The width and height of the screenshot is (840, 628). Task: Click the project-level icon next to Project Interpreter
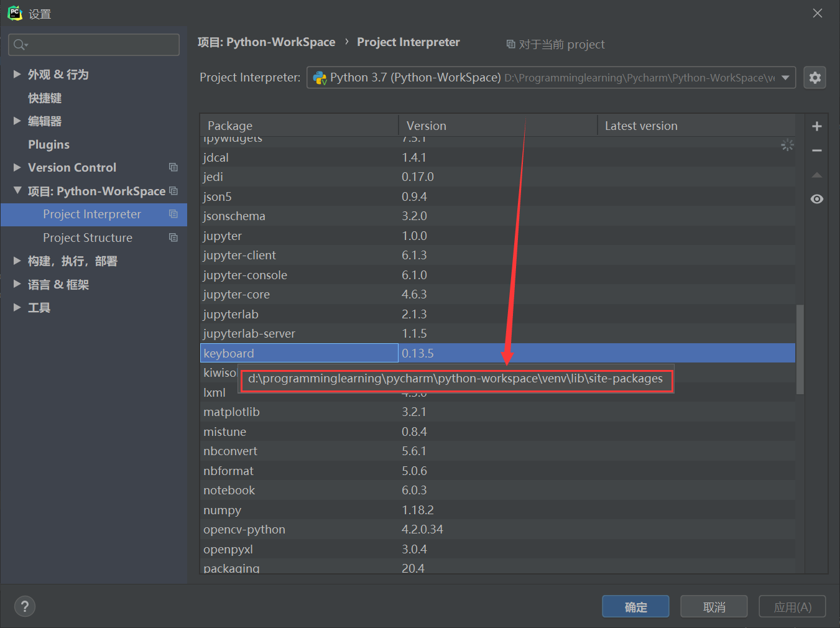(x=173, y=214)
